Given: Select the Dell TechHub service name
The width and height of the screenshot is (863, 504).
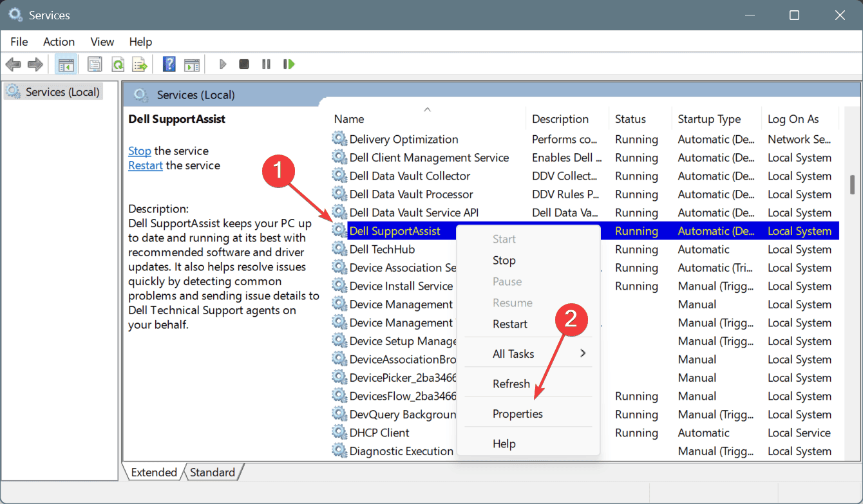Looking at the screenshot, I should click(382, 249).
